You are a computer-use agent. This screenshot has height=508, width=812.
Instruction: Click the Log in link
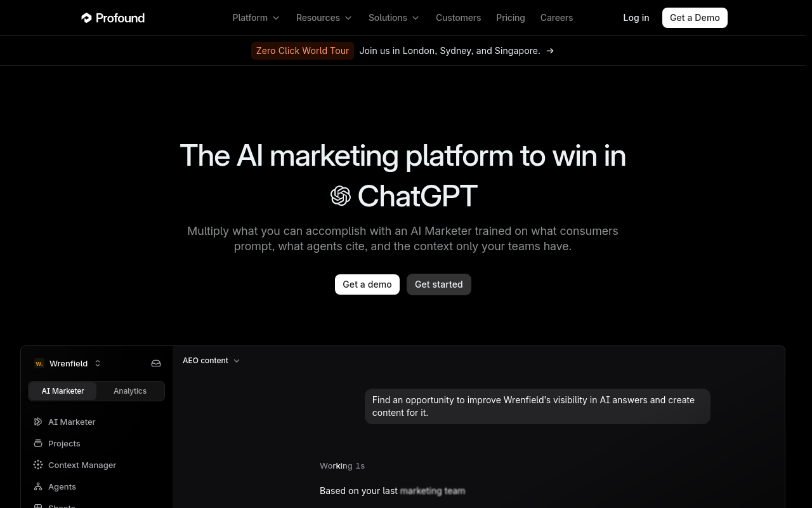point(636,18)
